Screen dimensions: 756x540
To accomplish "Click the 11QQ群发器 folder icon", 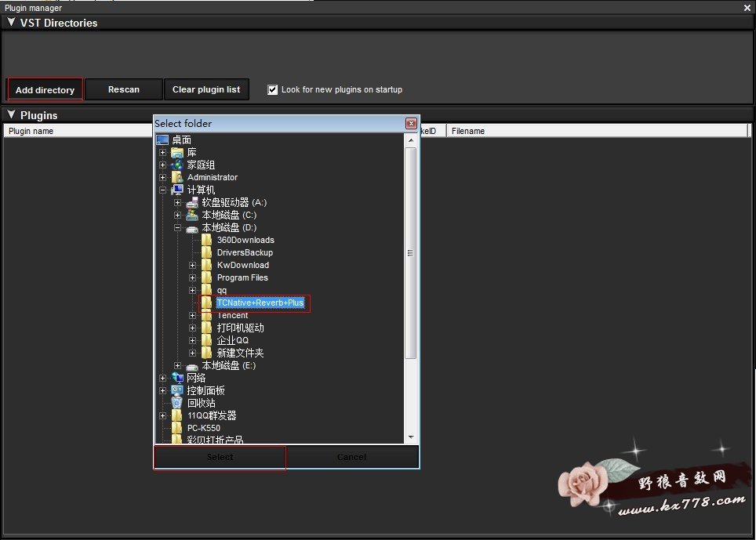I will pos(177,415).
